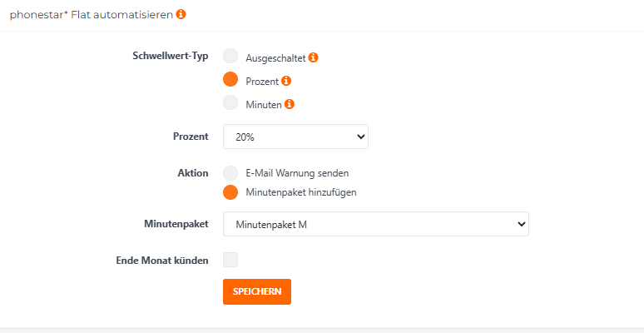Click the E-Mail Warnung senden label text
The height and width of the screenshot is (333, 644).
click(x=297, y=173)
